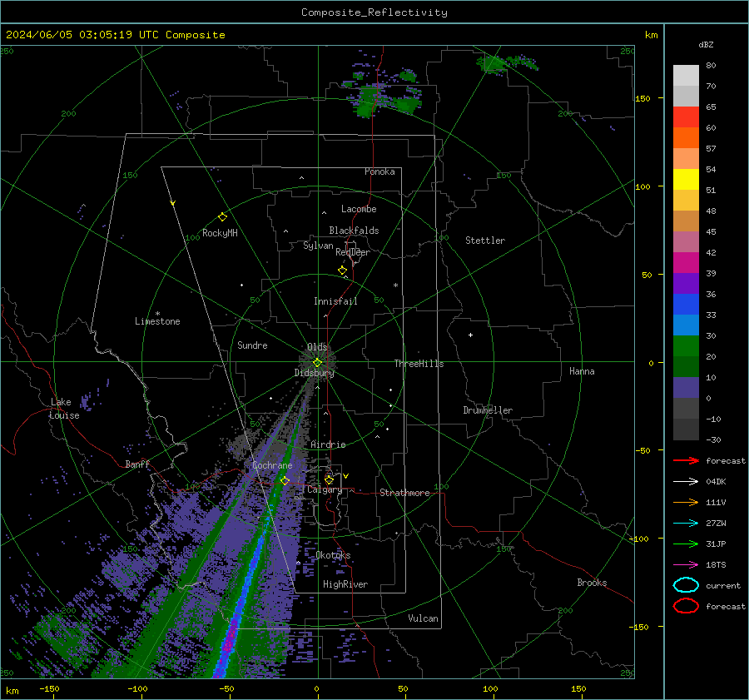The image size is (749, 700).
Task: Click the Lake Louise label
Action: pyautogui.click(x=64, y=409)
